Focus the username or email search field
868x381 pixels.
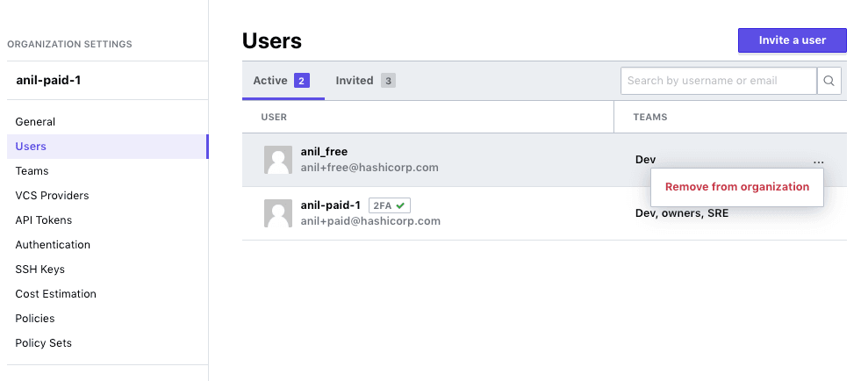click(717, 81)
